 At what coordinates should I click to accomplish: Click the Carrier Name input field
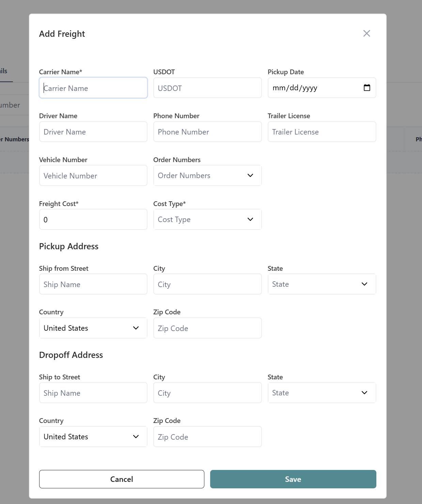(x=93, y=88)
